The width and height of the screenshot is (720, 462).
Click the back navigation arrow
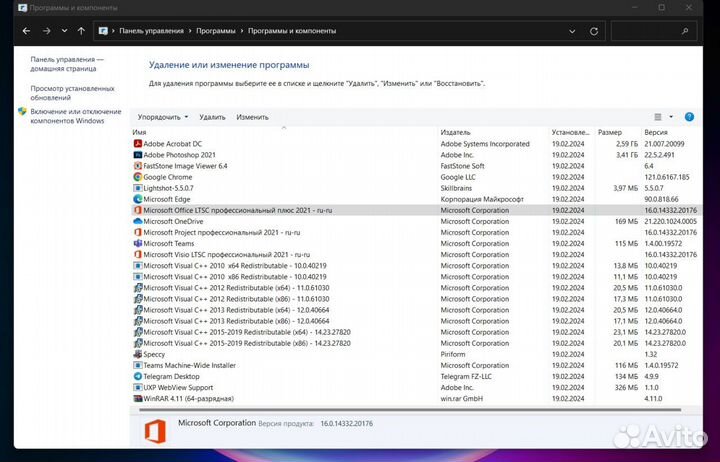[x=26, y=31]
